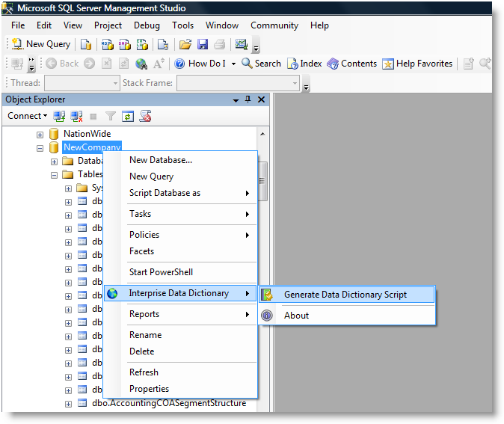Click the Help Favorites star icon
Image resolution: width=504 pixels, height=424 pixels.
tap(417, 64)
